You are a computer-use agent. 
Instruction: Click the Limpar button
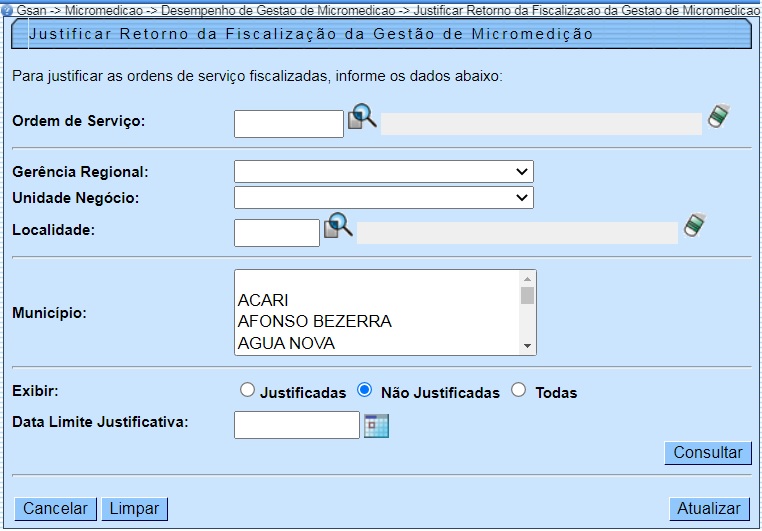(x=134, y=509)
